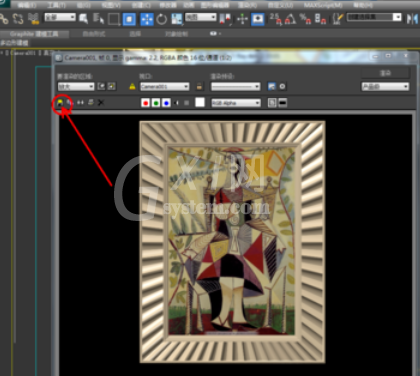Open the RGB Alpha channel dropdown
Screen dimensions: 420x376
236,103
